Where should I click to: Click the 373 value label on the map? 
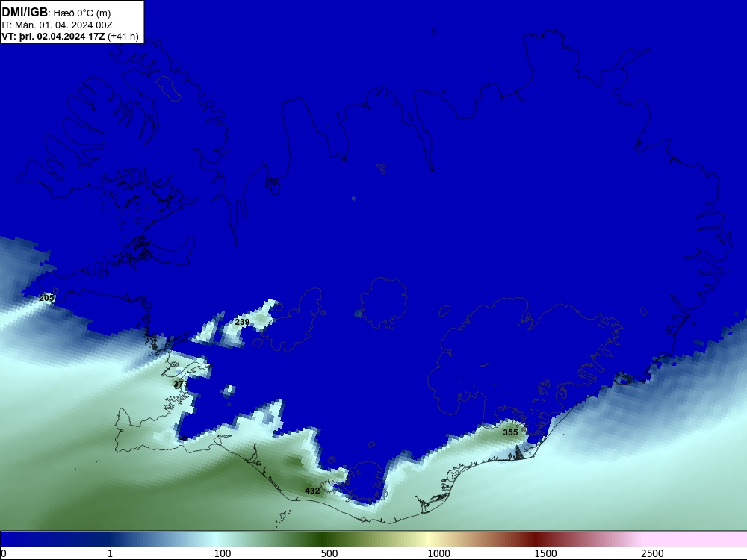tap(181, 384)
